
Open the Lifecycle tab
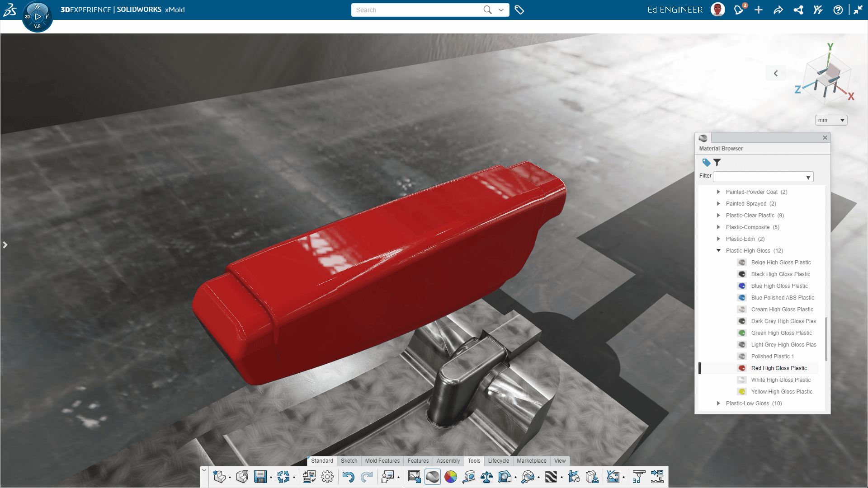[x=498, y=461]
